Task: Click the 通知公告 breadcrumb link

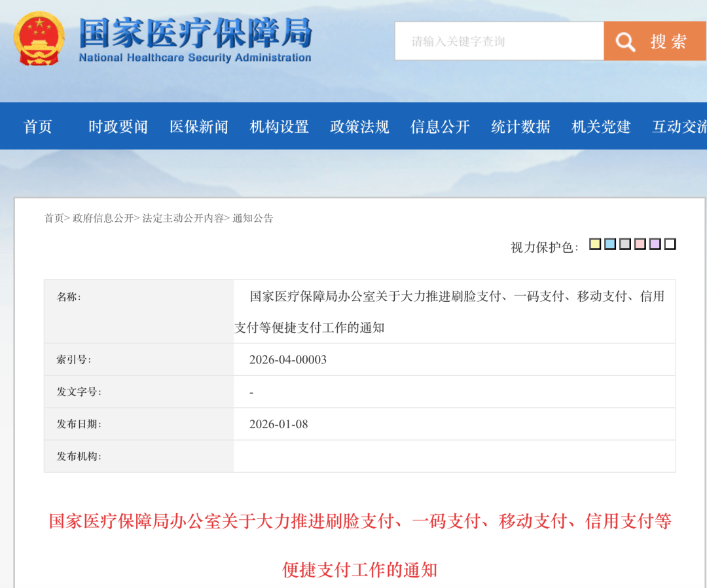Action: [x=253, y=218]
